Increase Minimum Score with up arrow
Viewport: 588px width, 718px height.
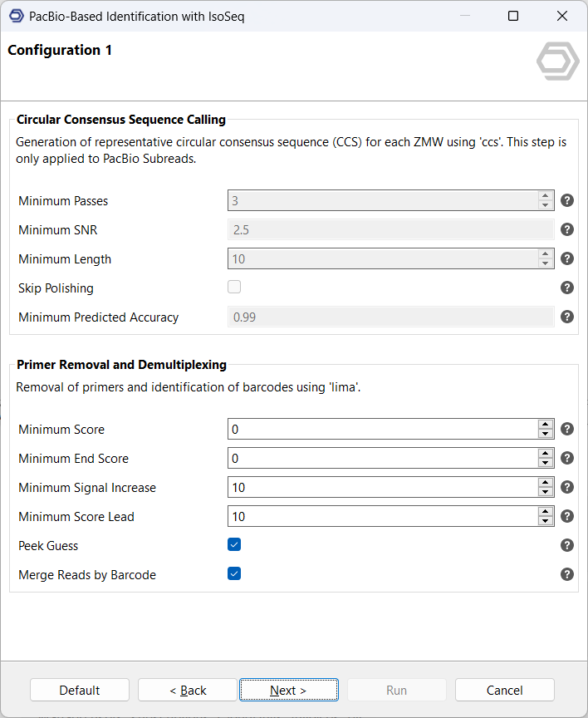point(546,425)
